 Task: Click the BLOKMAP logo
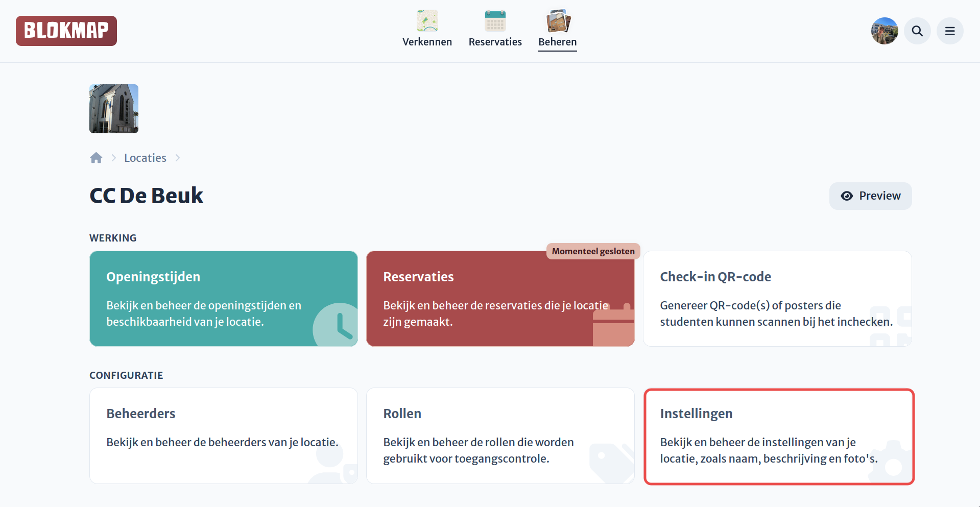[66, 31]
